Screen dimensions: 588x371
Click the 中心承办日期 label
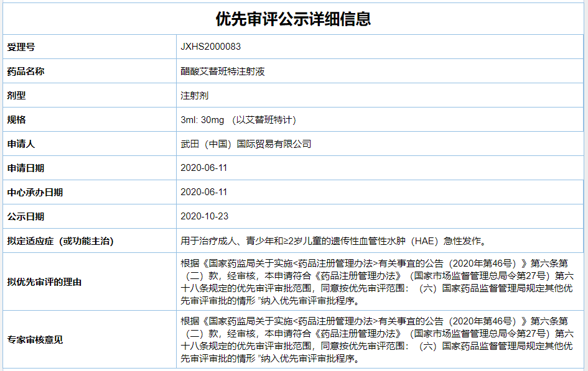(35, 193)
